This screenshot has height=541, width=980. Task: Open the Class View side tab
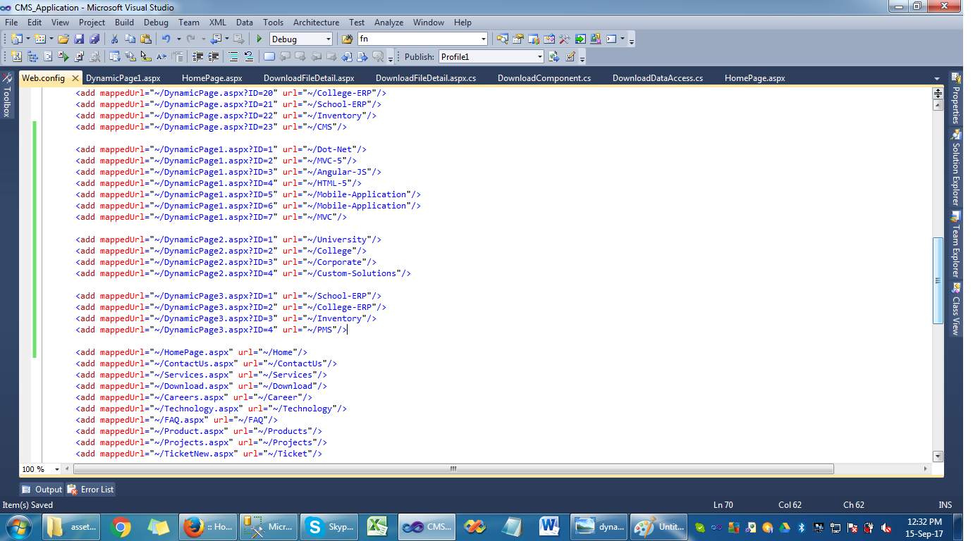[956, 309]
